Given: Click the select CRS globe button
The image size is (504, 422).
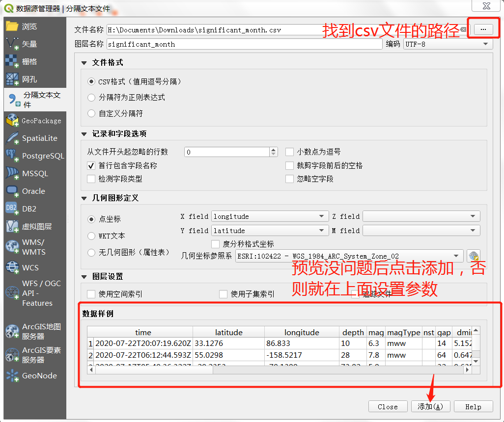Looking at the screenshot, I should (x=473, y=256).
